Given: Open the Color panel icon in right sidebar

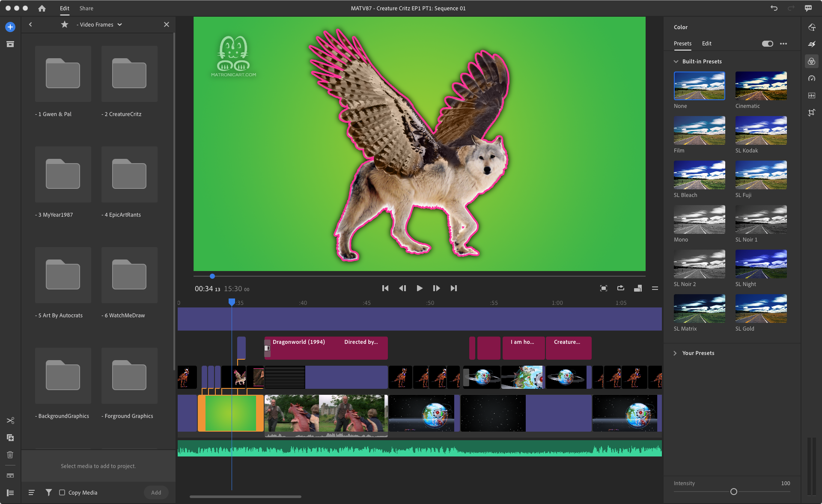Looking at the screenshot, I should [x=811, y=61].
